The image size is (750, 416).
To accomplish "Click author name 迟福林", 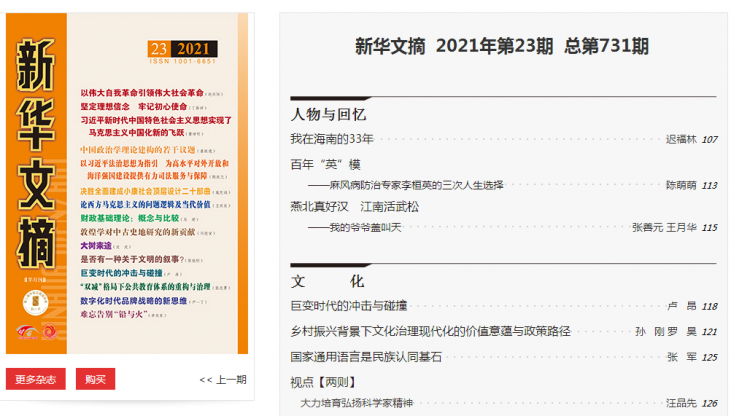I will [x=681, y=140].
